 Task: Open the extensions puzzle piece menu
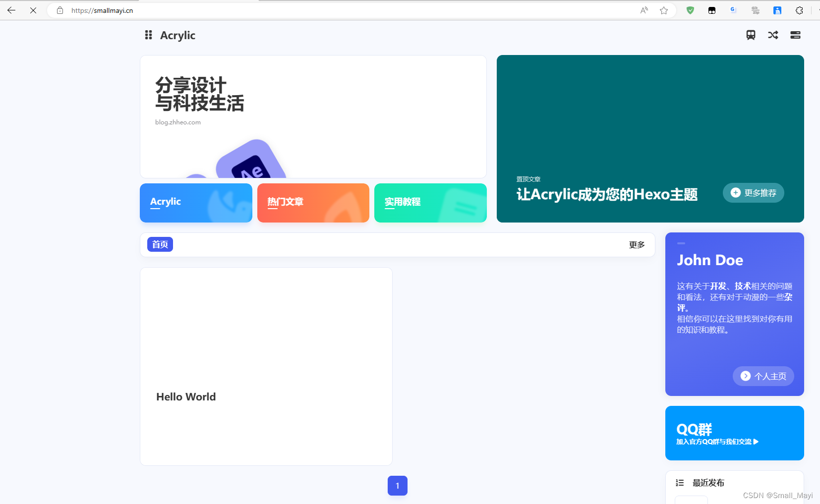point(799,10)
